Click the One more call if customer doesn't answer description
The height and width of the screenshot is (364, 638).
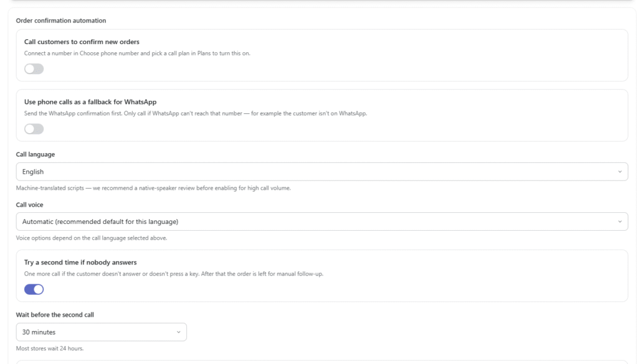click(x=174, y=274)
